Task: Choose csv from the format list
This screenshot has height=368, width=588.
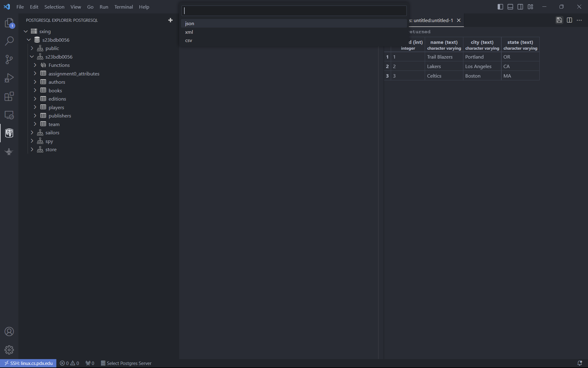Action: (189, 40)
